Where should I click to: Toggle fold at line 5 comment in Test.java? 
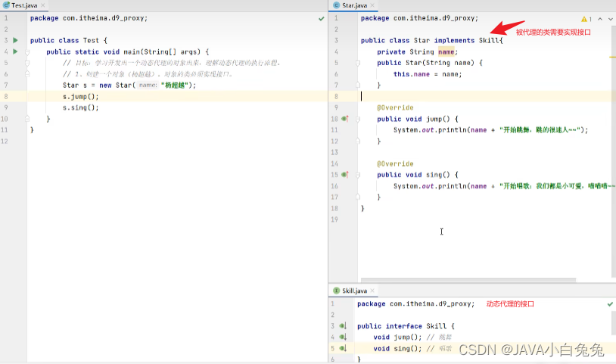(x=27, y=63)
